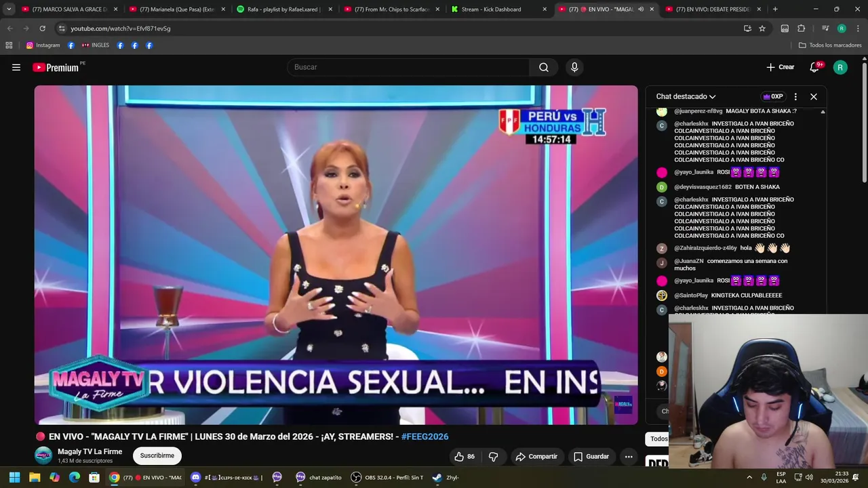Click the 0XP points badge in chat

coord(773,96)
